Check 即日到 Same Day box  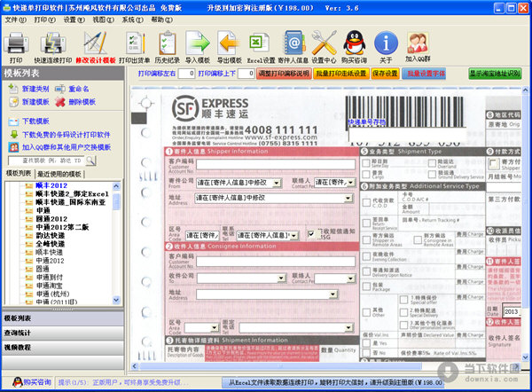pyautogui.click(x=366, y=163)
